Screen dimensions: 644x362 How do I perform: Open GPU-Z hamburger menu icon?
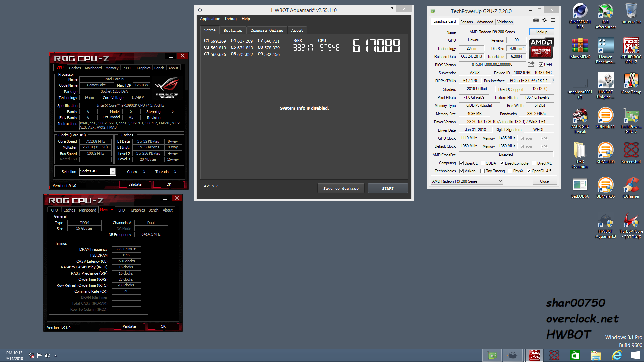coord(553,20)
